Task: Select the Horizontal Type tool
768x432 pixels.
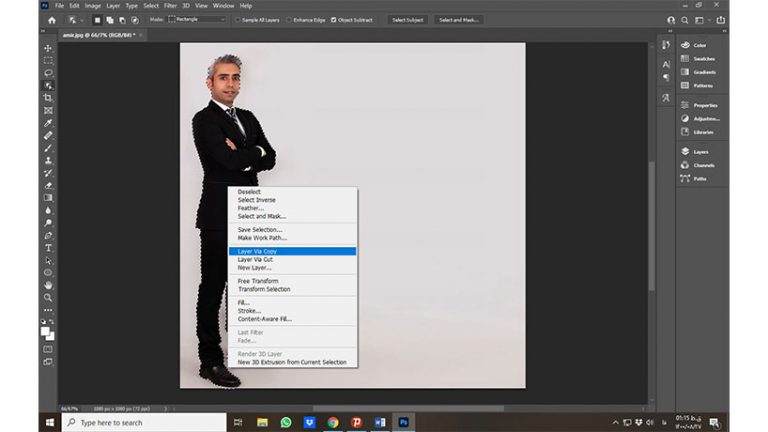Action: [48, 247]
